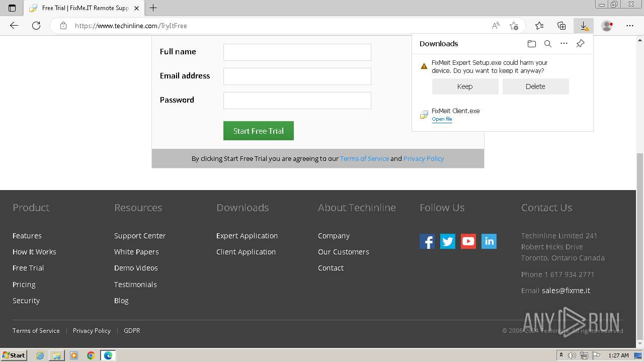Go back using browser back arrow
This screenshot has height=362, width=644.
click(14, 26)
